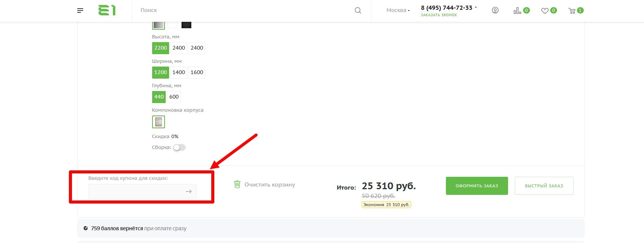
Task: Select width 1400 mm option
Action: point(179,72)
